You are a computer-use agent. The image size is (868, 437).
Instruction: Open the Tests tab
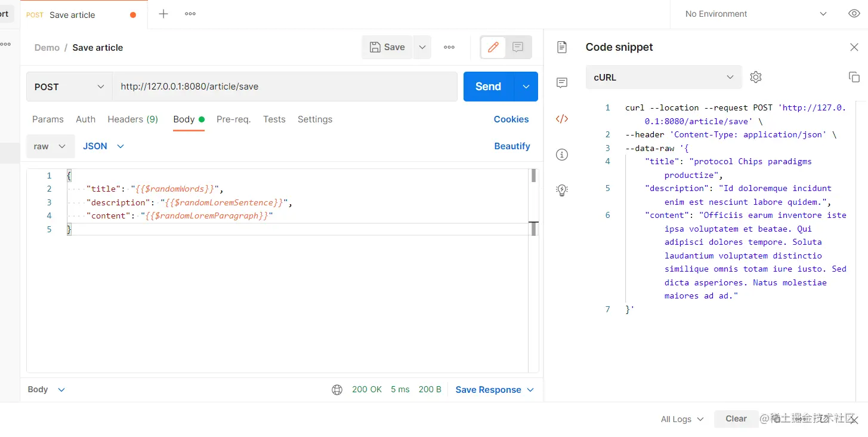[274, 119]
